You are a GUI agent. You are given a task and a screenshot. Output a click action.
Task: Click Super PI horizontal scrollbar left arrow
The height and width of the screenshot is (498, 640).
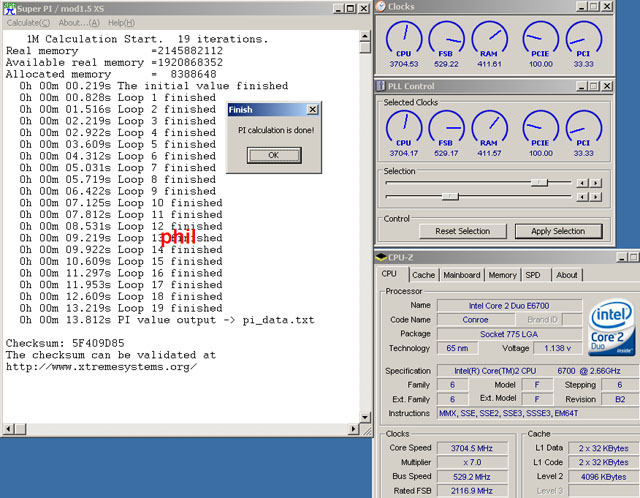[x=8, y=429]
